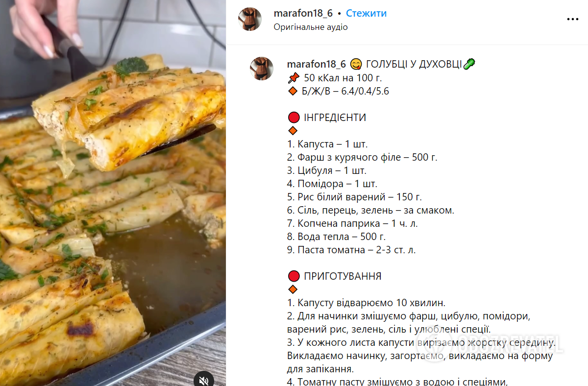This screenshot has width=588, height=386.
Task: Open the Оригінальне аудіо audio link
Action: click(311, 27)
